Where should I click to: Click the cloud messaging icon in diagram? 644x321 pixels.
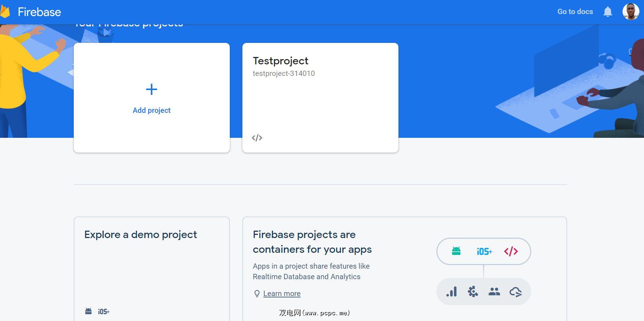tap(515, 292)
